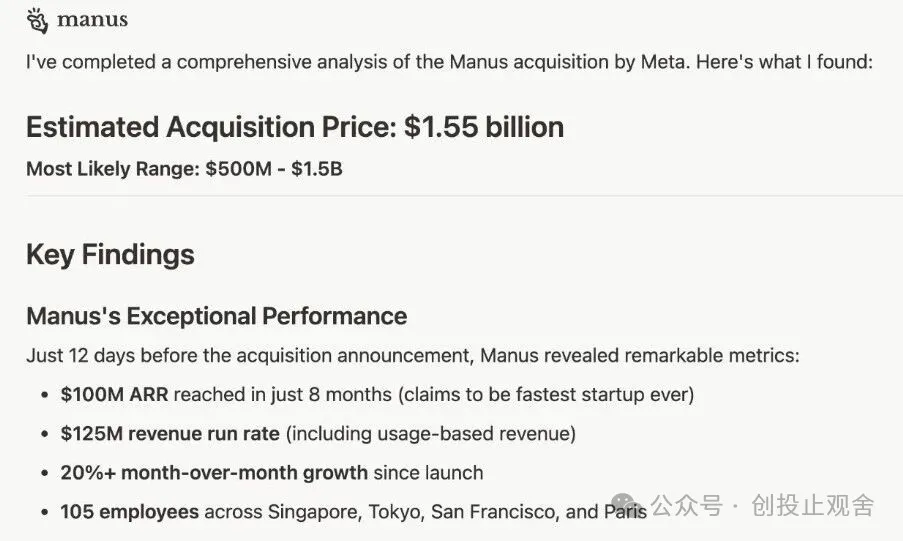
Task: Select the Manus's Exceptional Performance subheading
Action: coord(216,317)
